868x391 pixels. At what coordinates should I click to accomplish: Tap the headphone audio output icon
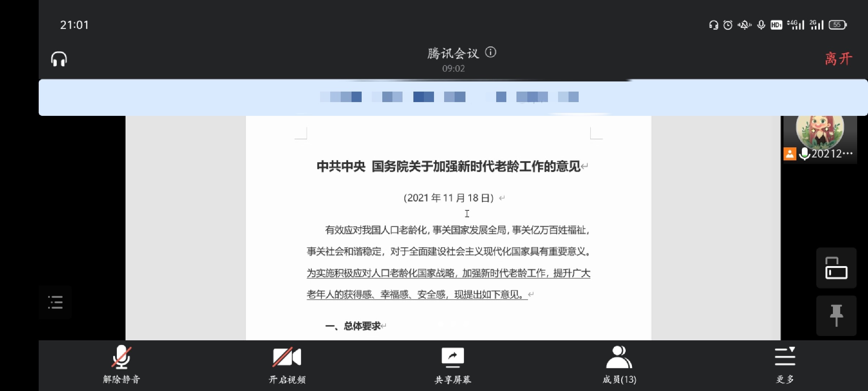click(59, 59)
